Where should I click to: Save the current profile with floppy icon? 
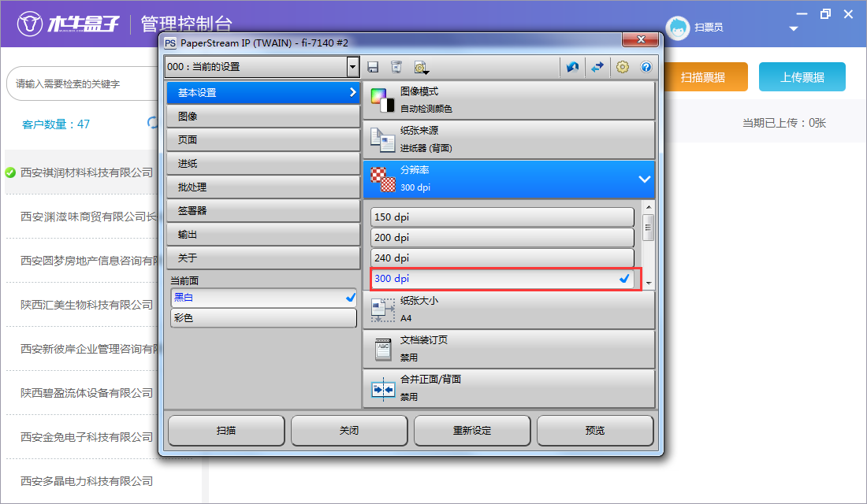tap(374, 67)
